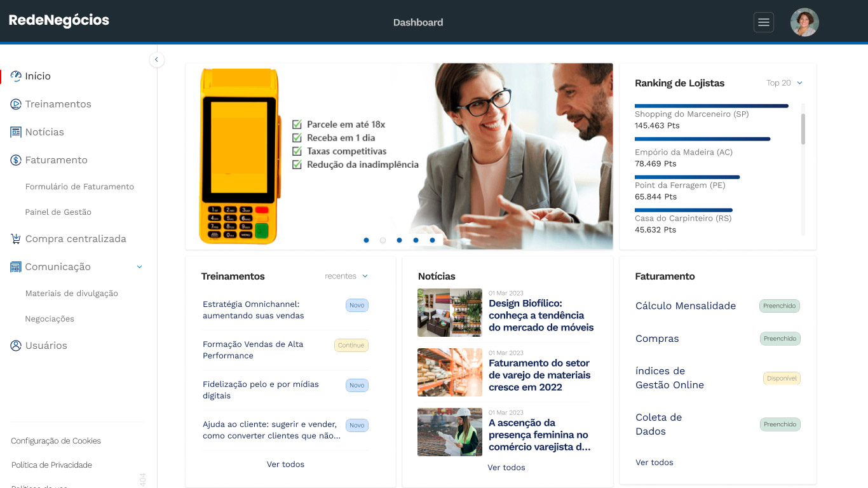Click the RedeNegócios logo
Image resolution: width=868 pixels, height=488 pixels.
point(59,20)
